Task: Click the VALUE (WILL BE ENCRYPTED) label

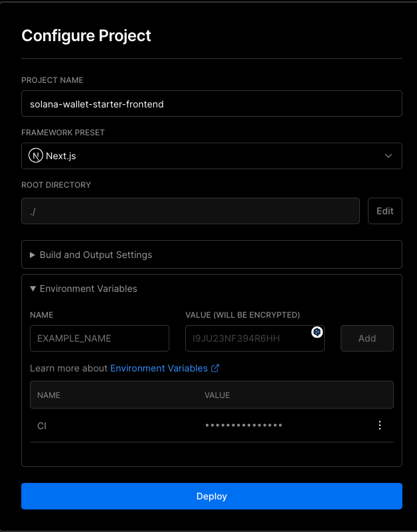Action: [x=242, y=315]
